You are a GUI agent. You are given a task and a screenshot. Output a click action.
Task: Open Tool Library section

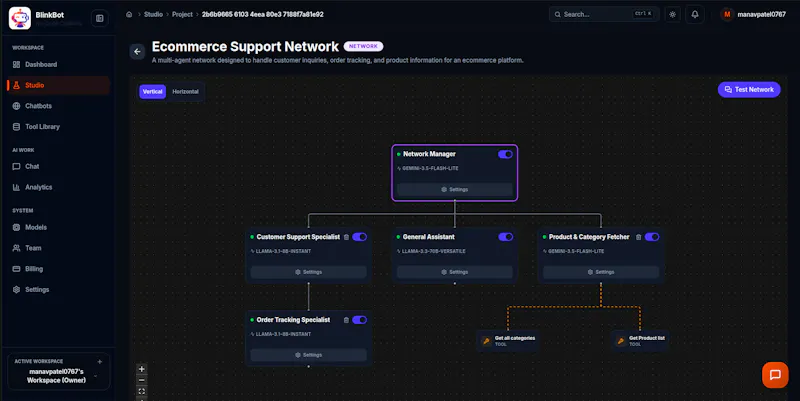tap(59, 127)
